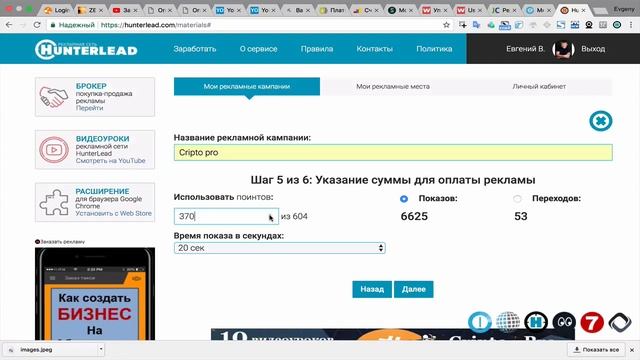
Task: Close the downloads bar with the X
Action: pyautogui.click(x=632, y=350)
